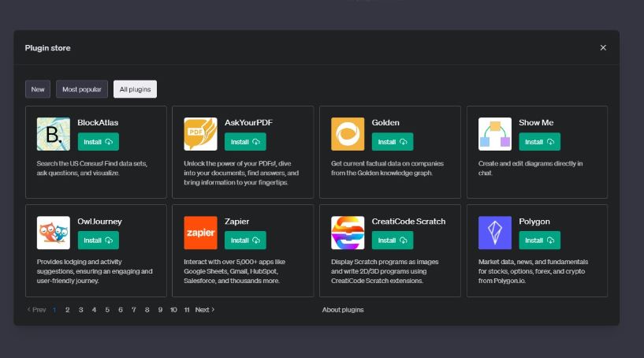Click the Zapier orange logo
Viewport: 644px width, 358px height.
coord(200,233)
